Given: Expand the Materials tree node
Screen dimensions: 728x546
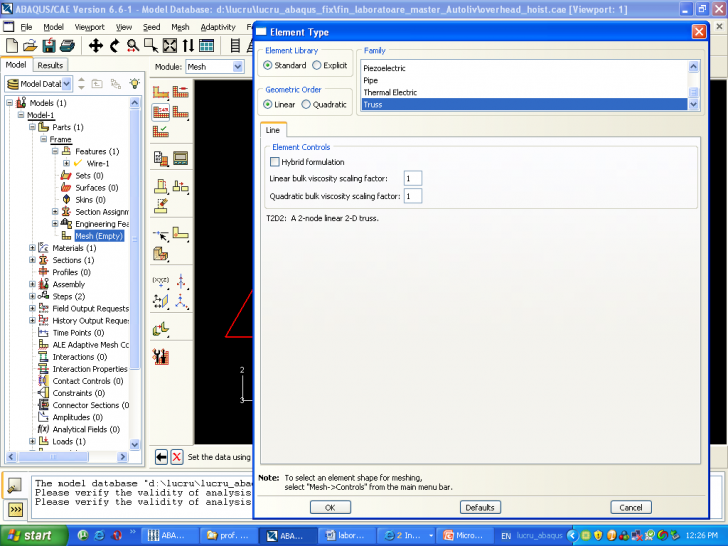Looking at the screenshot, I should (x=32, y=248).
